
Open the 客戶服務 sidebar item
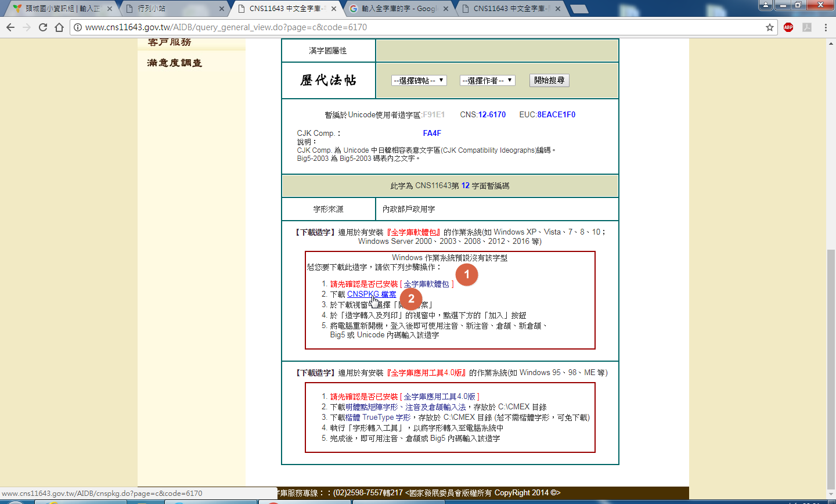(x=170, y=42)
